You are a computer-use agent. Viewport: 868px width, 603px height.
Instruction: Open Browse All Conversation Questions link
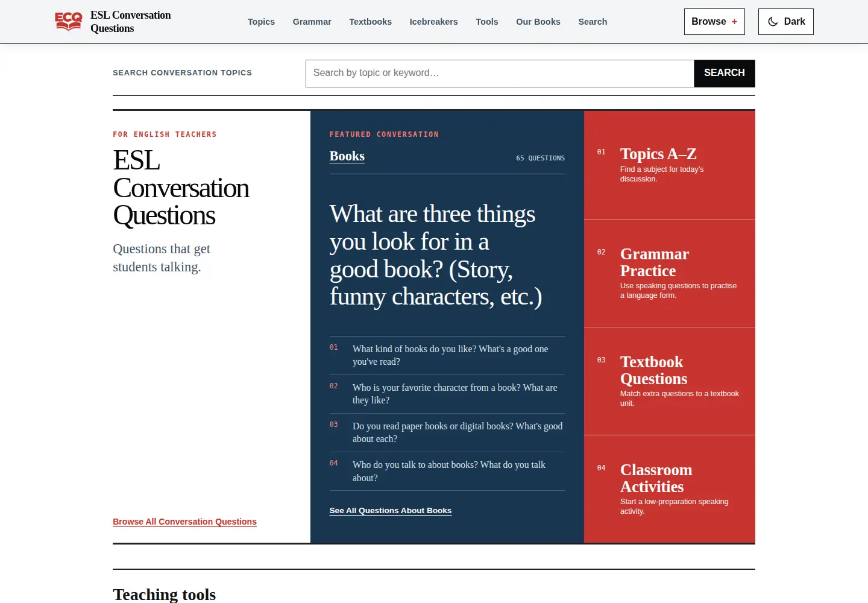[184, 522]
